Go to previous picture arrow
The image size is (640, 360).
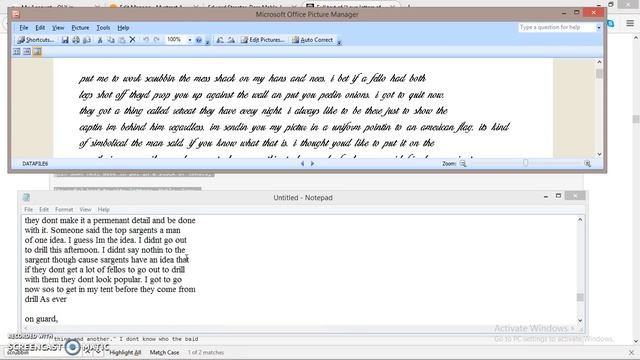pyautogui.click(x=302, y=163)
